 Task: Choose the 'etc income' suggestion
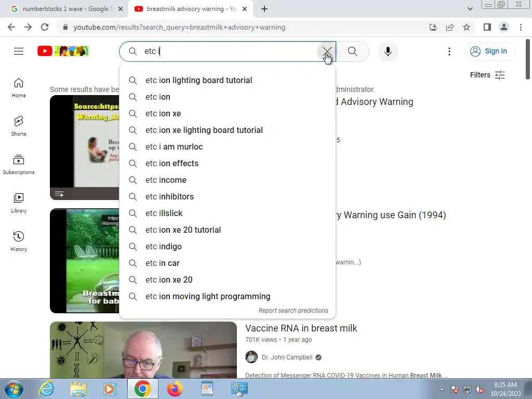228,180
